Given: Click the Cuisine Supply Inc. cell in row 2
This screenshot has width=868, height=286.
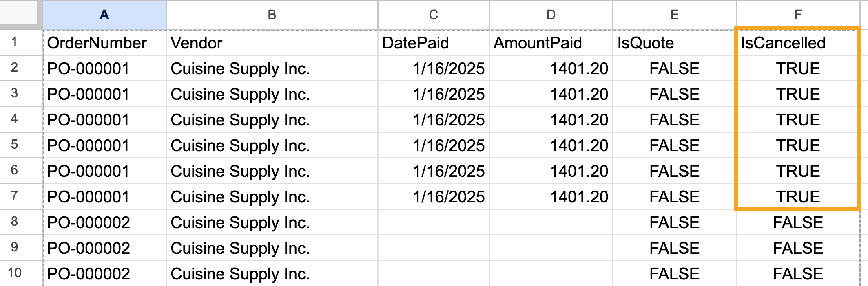Looking at the screenshot, I should pos(271,68).
